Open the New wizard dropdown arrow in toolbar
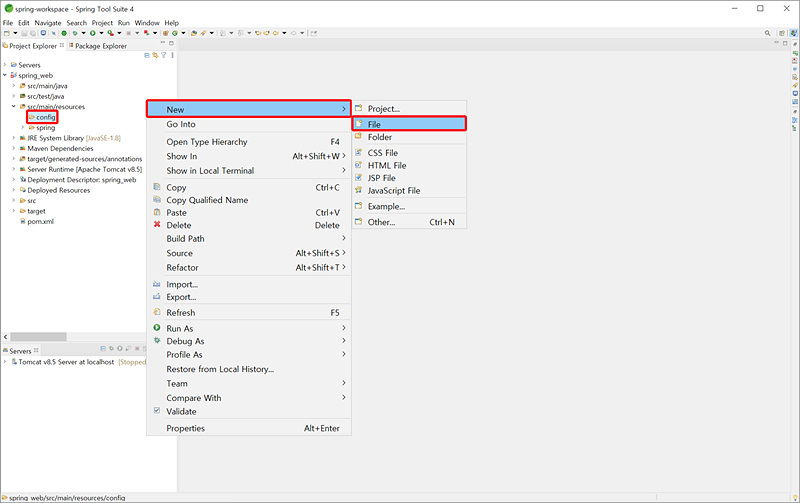The width and height of the screenshot is (800, 503). click(x=15, y=33)
